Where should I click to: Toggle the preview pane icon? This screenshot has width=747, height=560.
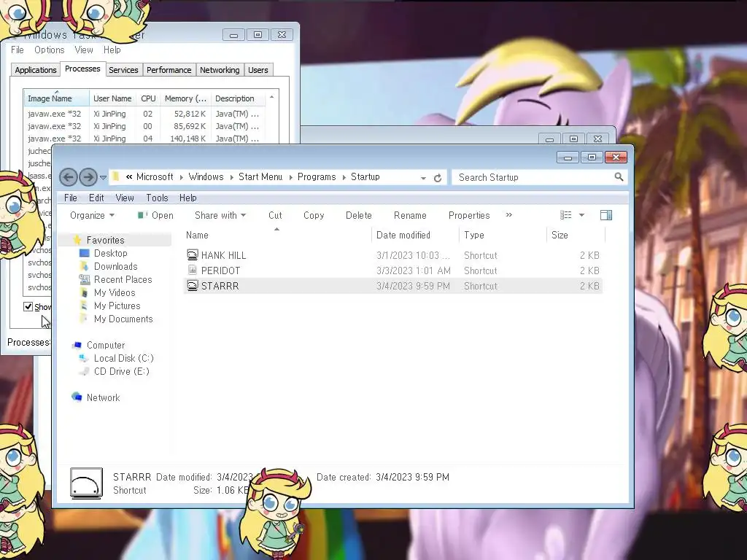point(606,215)
